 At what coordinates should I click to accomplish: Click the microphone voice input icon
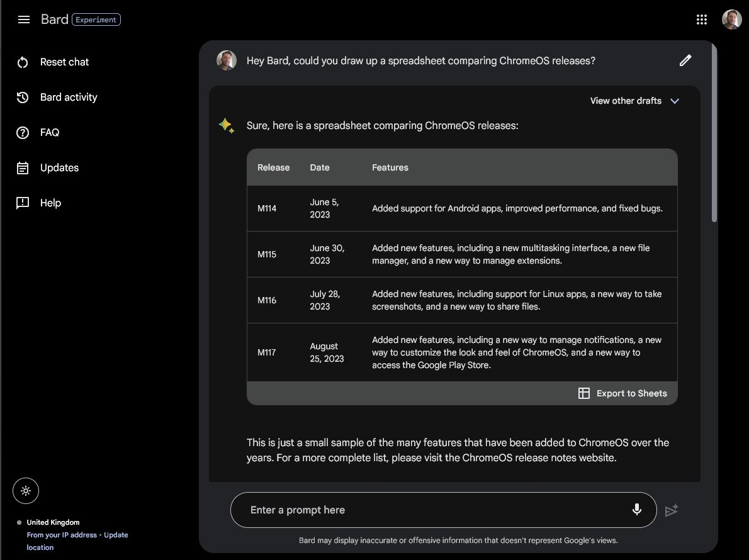click(x=637, y=510)
